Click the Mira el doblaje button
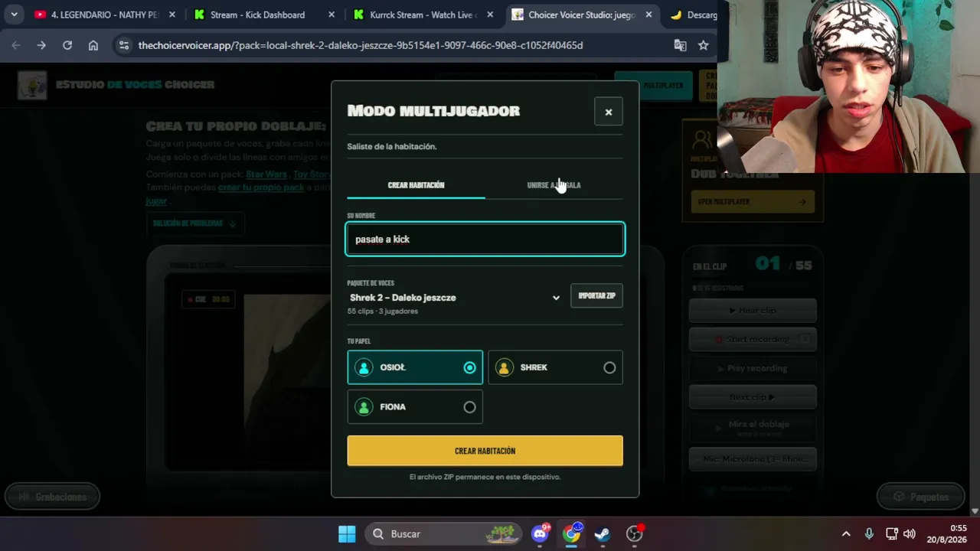This screenshot has width=980, height=551. [753, 427]
